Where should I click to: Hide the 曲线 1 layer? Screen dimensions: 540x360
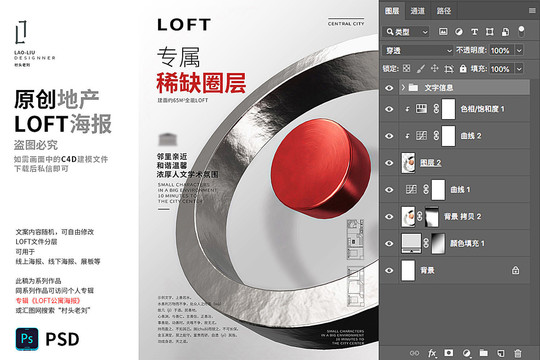(389, 190)
